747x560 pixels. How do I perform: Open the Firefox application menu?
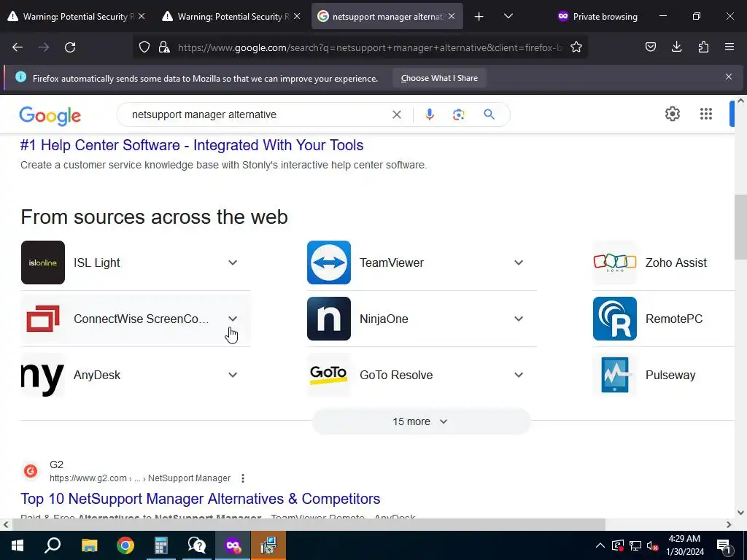coord(729,47)
